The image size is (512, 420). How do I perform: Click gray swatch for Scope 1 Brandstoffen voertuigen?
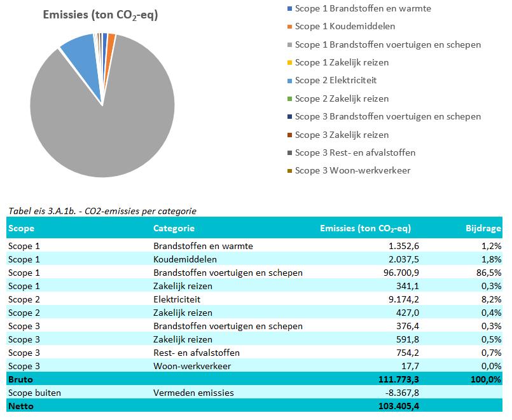click(x=289, y=44)
